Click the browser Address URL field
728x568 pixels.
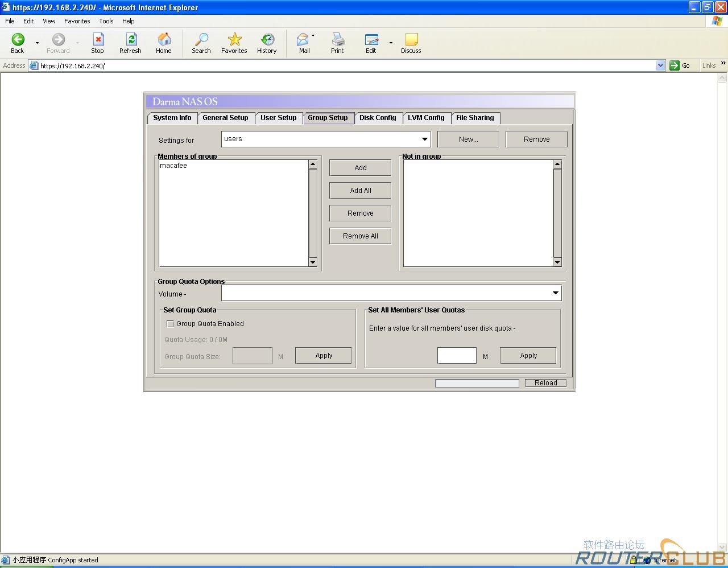(x=347, y=65)
